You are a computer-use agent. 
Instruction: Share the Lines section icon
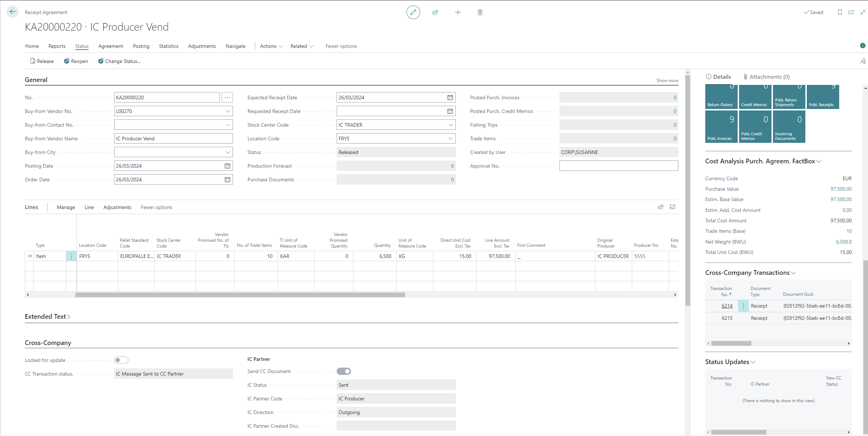tap(661, 207)
